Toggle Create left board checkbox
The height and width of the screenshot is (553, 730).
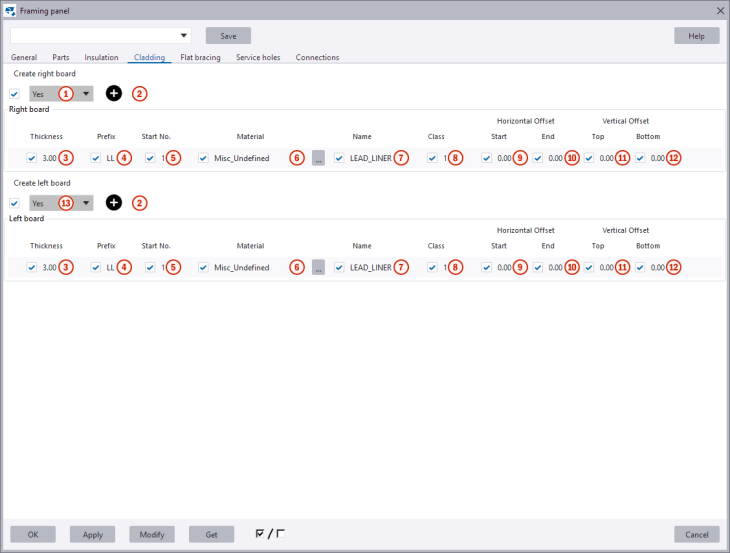click(x=14, y=203)
